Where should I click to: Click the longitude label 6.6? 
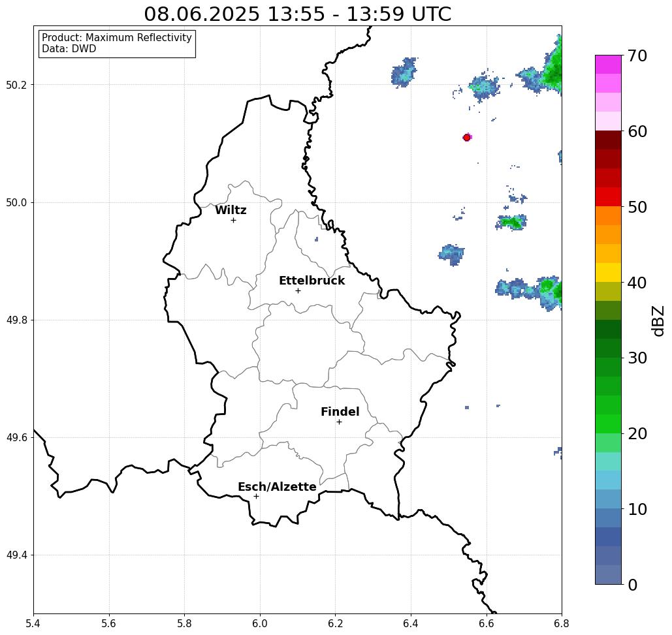[x=487, y=623]
